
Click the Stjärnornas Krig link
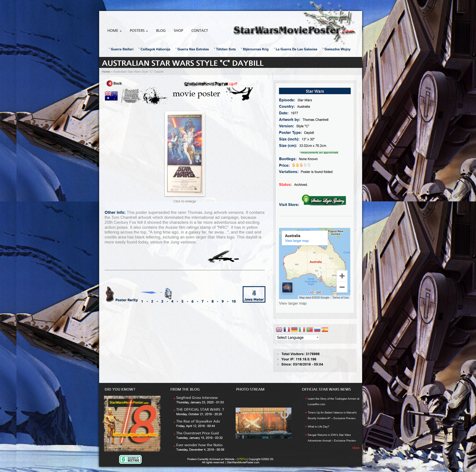pyautogui.click(x=255, y=49)
